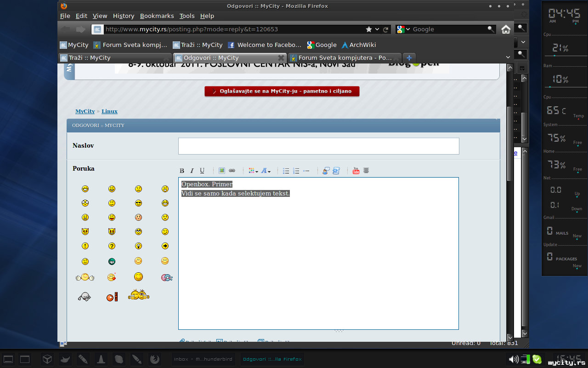This screenshot has height=368, width=588.
Task: Run the Google search with the magnifier
Action: [491, 29]
